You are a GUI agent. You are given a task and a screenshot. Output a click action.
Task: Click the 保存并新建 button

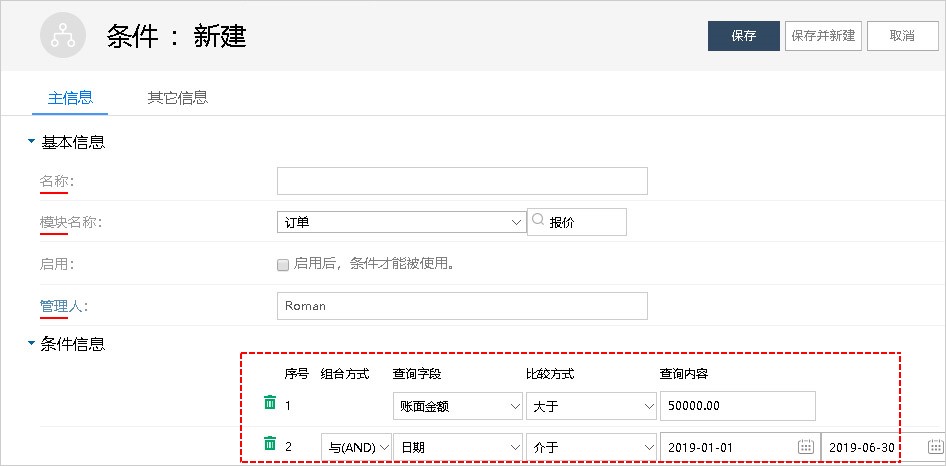823,35
